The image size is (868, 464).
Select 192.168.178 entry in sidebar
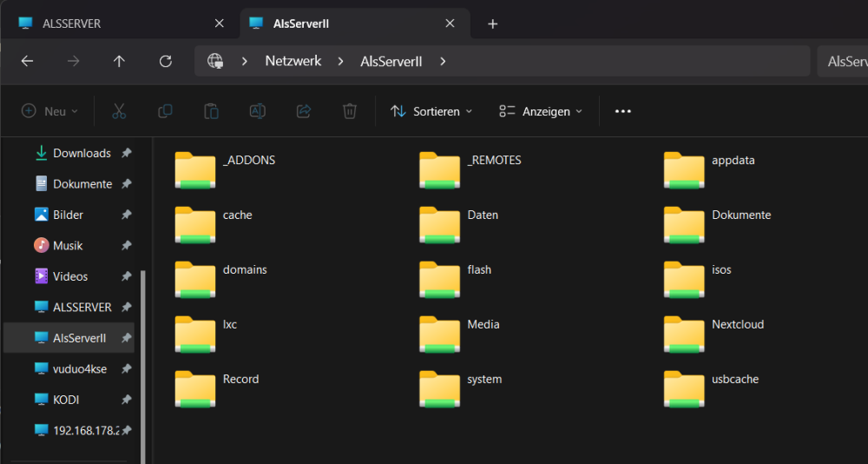point(86,430)
